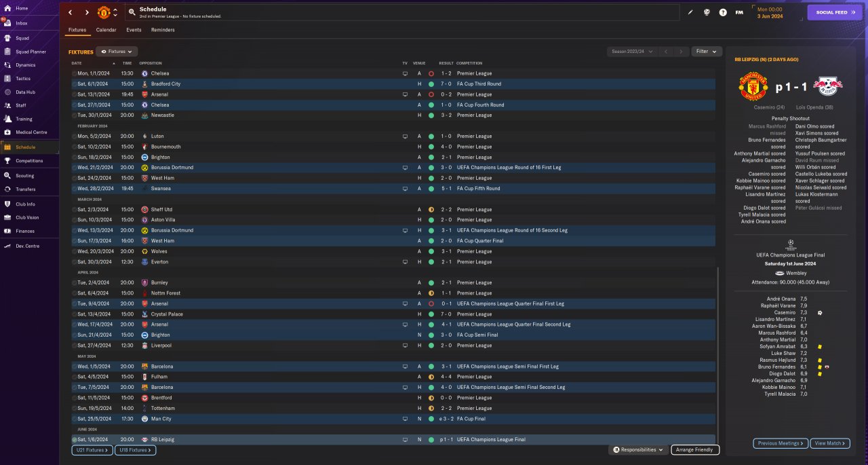Viewport: 868px width, 465px height.
Task: Open Transfers in the sidebar
Action: 26,189
